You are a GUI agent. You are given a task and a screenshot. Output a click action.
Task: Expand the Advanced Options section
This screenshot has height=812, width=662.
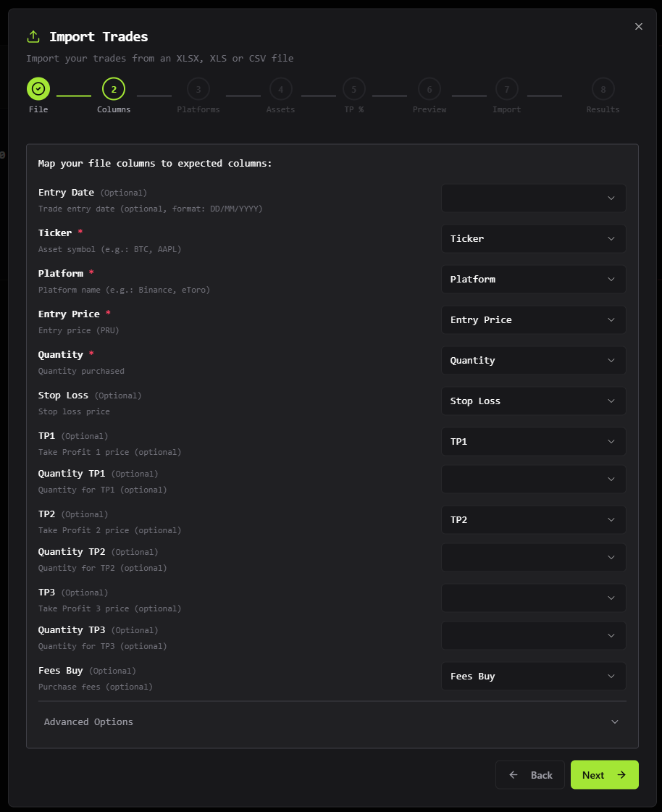pos(332,722)
